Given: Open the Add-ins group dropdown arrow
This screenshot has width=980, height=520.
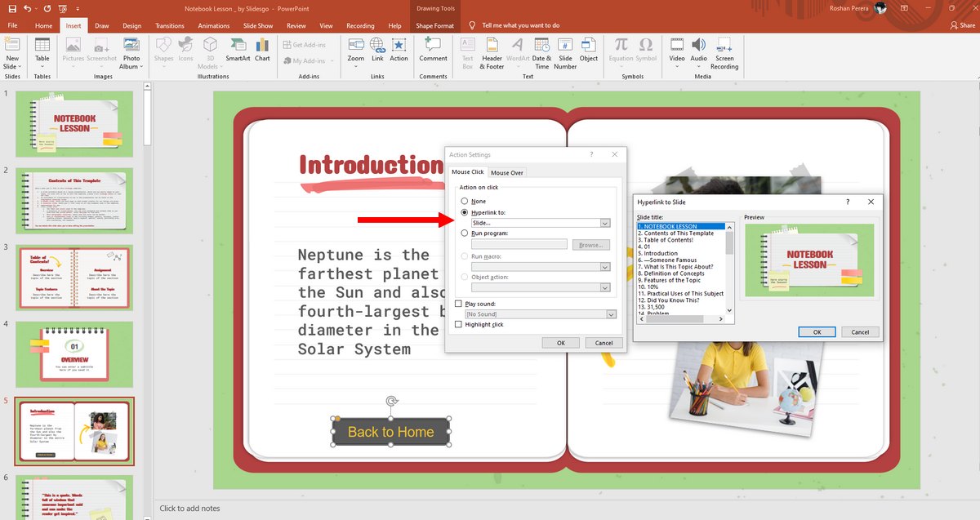Looking at the screenshot, I should [332, 60].
